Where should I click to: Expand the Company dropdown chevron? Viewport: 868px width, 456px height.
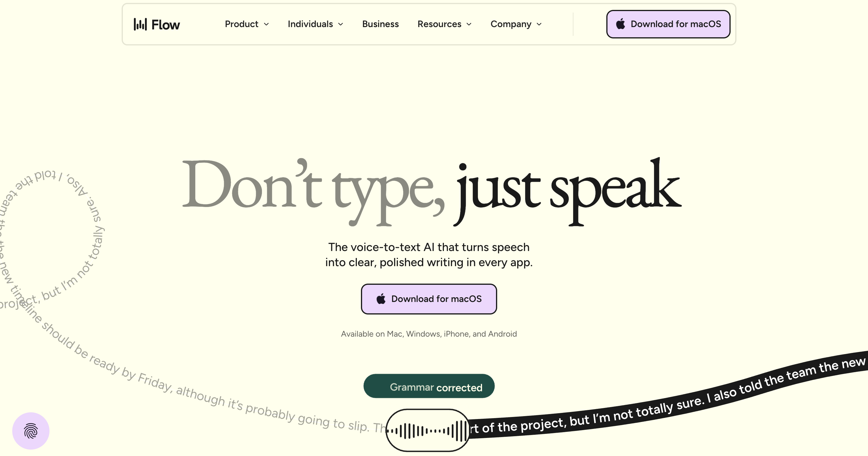tap(539, 24)
